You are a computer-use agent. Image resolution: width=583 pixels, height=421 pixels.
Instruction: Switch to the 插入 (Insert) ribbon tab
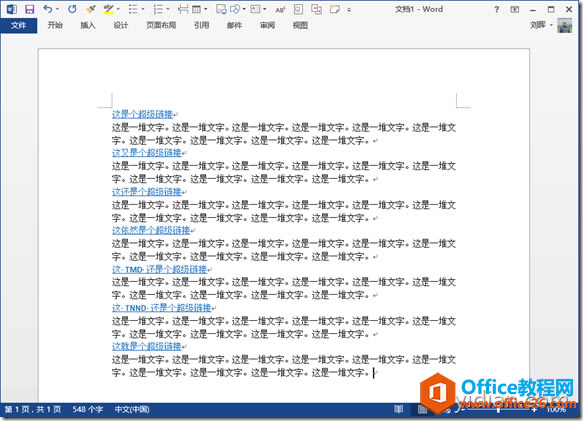(x=88, y=25)
